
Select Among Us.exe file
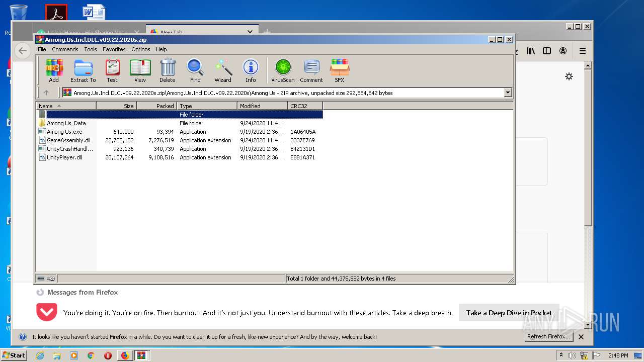pyautogui.click(x=64, y=132)
